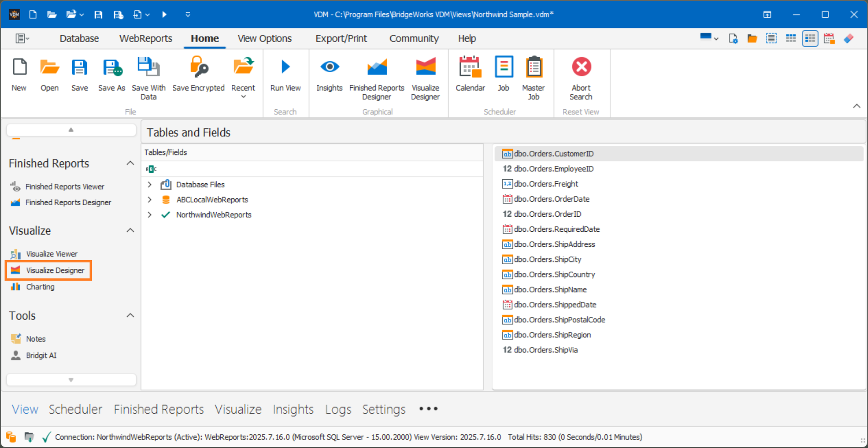Open the Charting tool in the sidebar
The height and width of the screenshot is (448, 868).
41,287
